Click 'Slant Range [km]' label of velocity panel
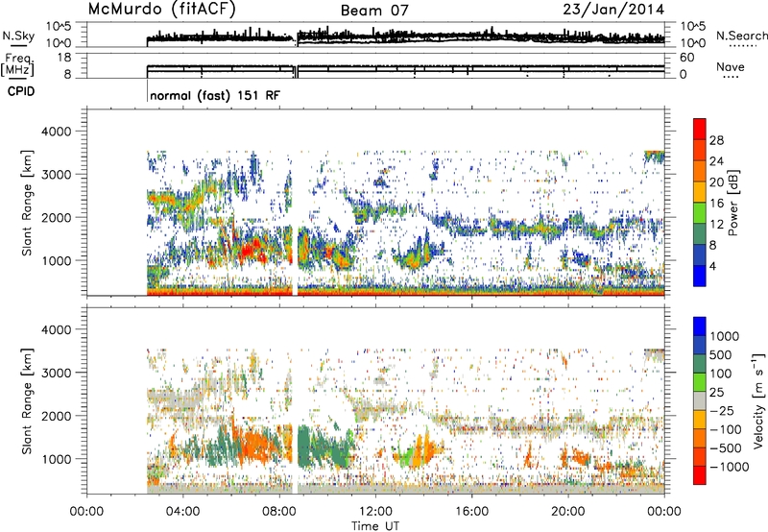Image resolution: width=768 pixels, height=532 pixels. tap(27, 401)
